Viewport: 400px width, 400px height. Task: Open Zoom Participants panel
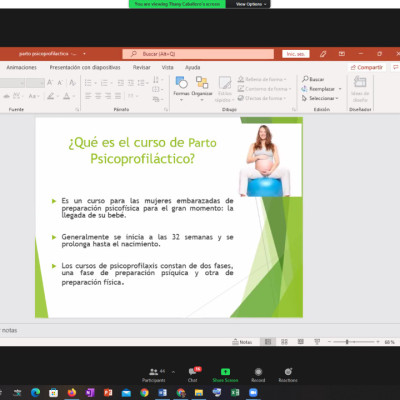[154, 375]
